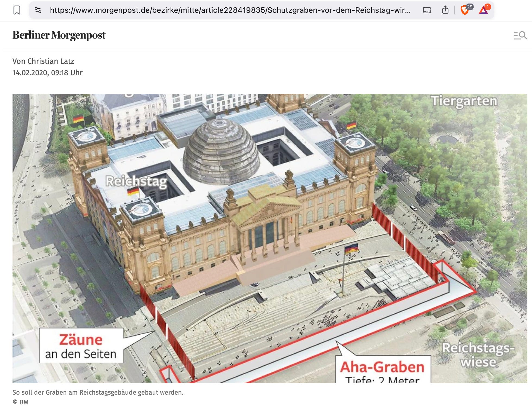Click the install app icon in address bar
Image resolution: width=532 pixels, height=412 pixels.
[427, 10]
